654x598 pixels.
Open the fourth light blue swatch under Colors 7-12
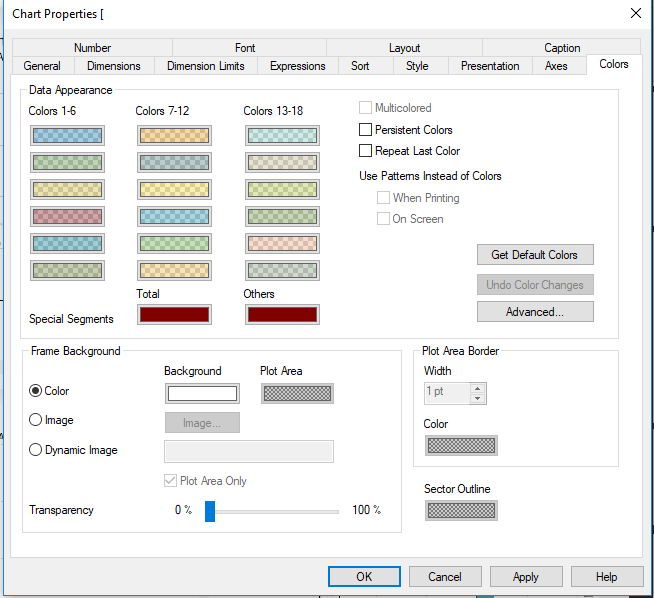click(x=174, y=216)
